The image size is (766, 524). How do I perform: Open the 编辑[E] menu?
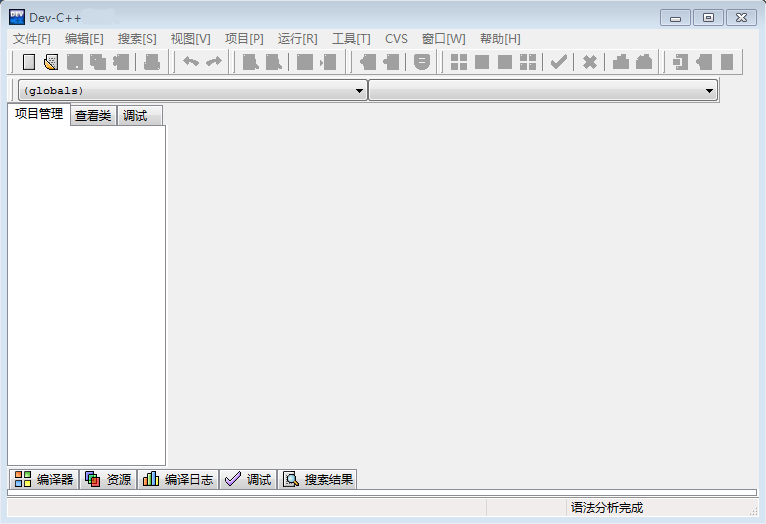pyautogui.click(x=84, y=39)
